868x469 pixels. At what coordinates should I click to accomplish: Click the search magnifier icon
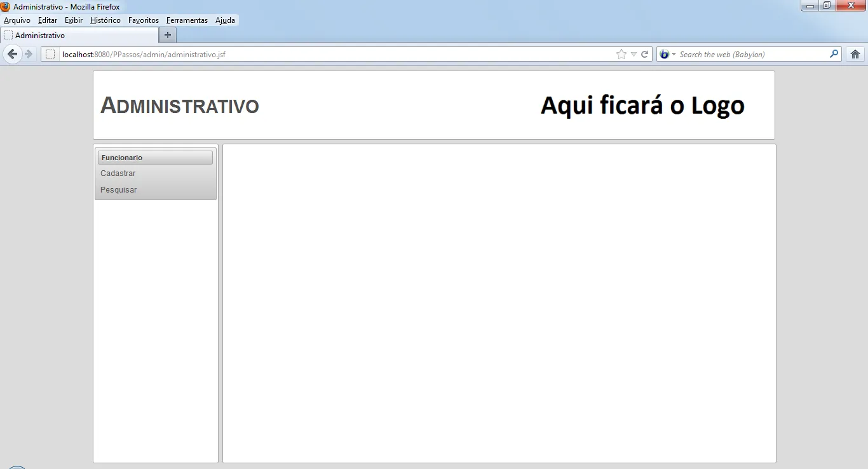point(834,54)
